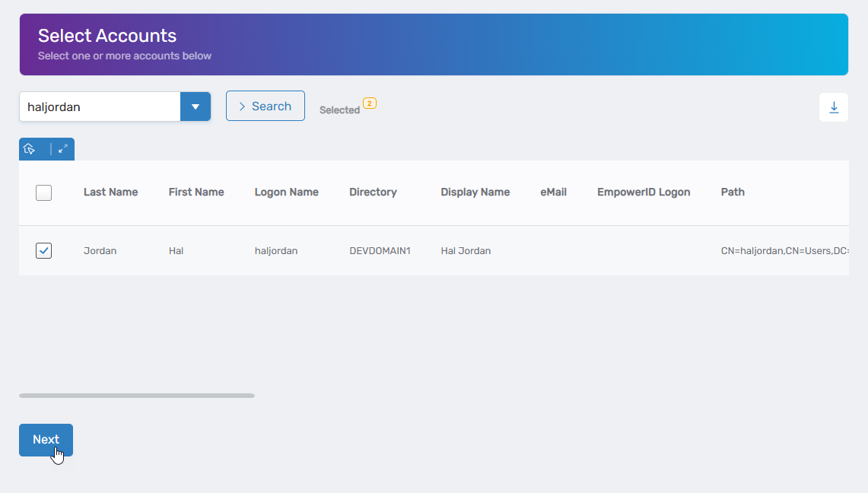Click the selection cursor icon above grid
Viewport: 868px width, 493px height.
30,149
